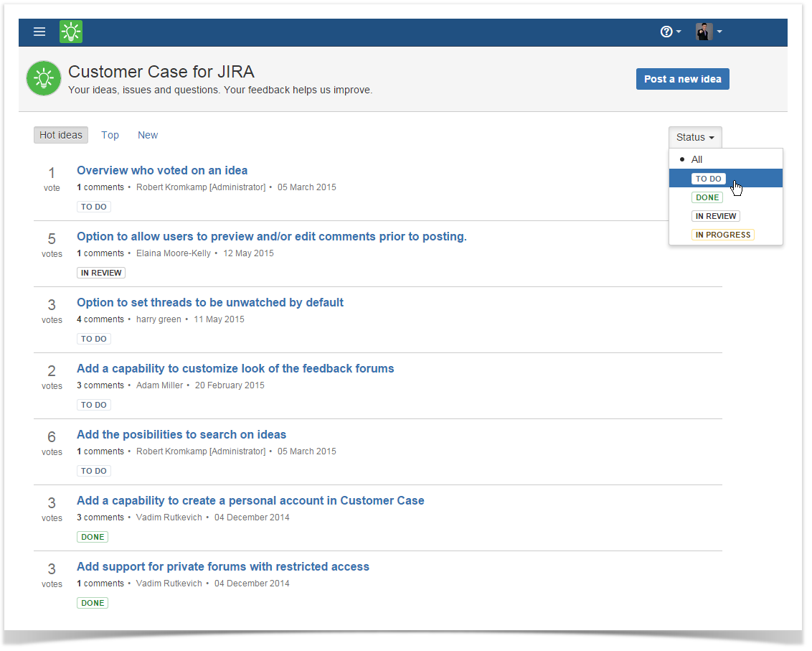Viewport: 812px width, 651px height.
Task: Click author name Elaina Moore-Kelly
Action: point(174,253)
